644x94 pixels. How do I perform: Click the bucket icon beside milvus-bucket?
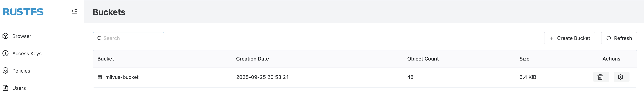coord(100,77)
